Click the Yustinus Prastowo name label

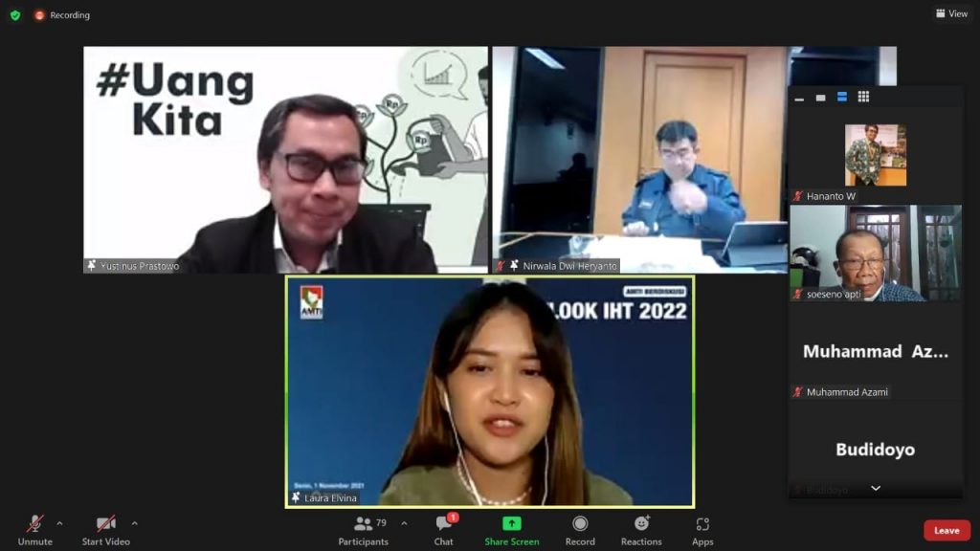[140, 266]
